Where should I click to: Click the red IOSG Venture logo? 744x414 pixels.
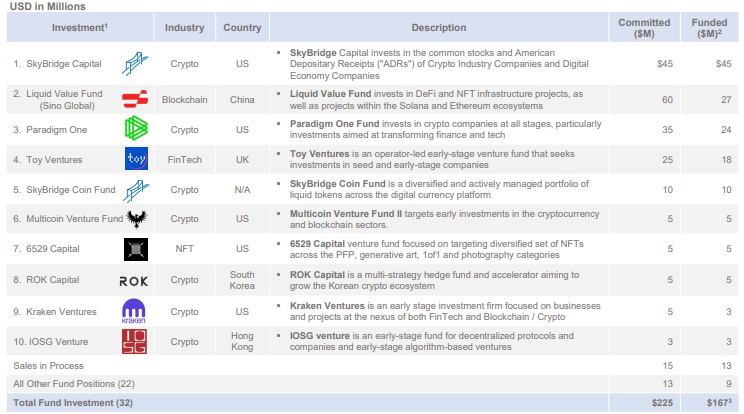point(135,341)
